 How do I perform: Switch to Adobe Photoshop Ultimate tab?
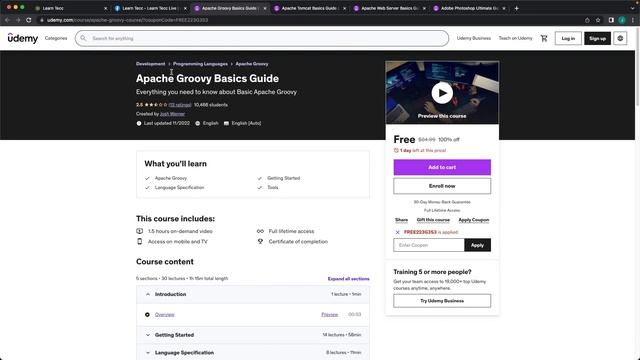coord(469,8)
